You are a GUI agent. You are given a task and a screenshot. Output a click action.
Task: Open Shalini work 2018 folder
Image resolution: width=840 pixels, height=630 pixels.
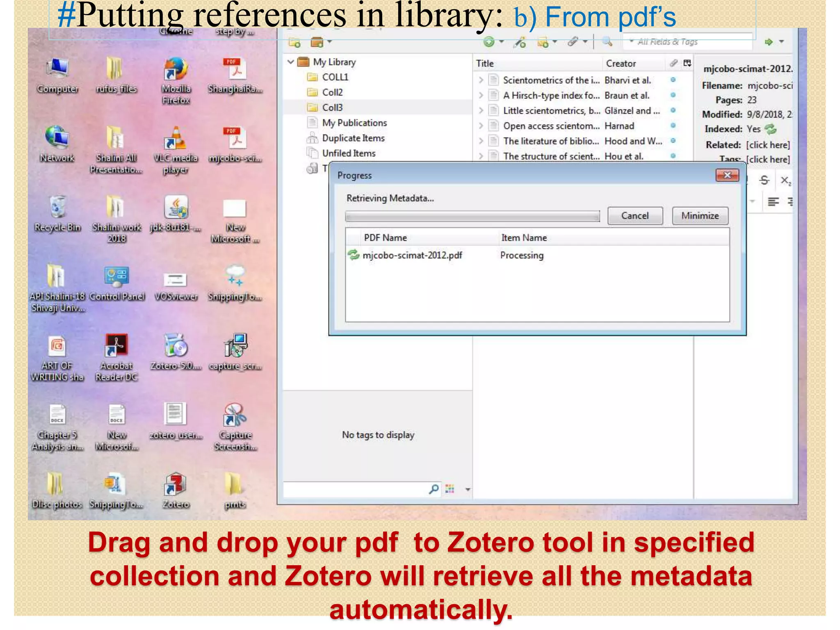tap(116, 219)
